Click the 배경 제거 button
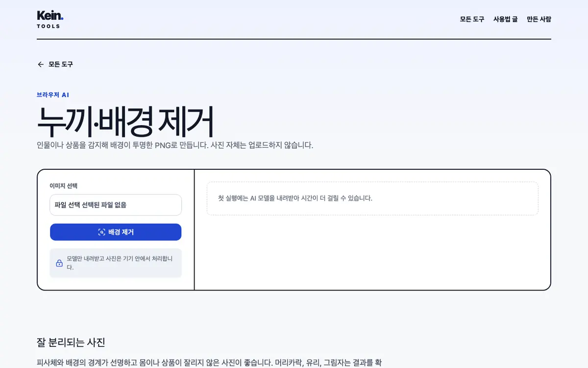Screen dimensions: 588x368 click(x=116, y=232)
